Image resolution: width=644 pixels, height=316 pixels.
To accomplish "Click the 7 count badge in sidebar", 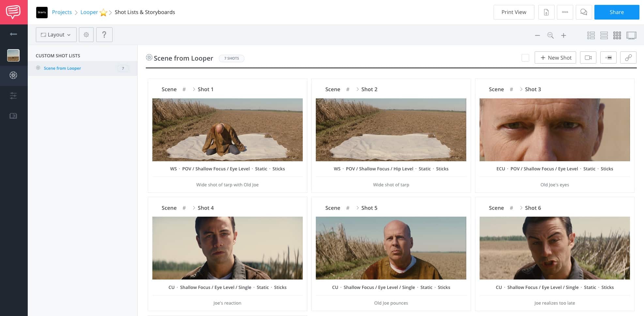I will click(123, 68).
